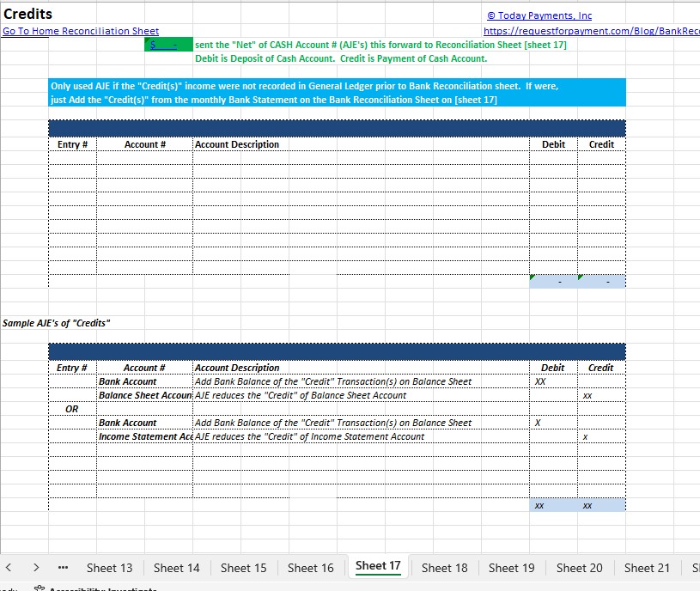700x591 pixels.
Task: Select the active Sheet 17 tab
Action: click(378, 566)
